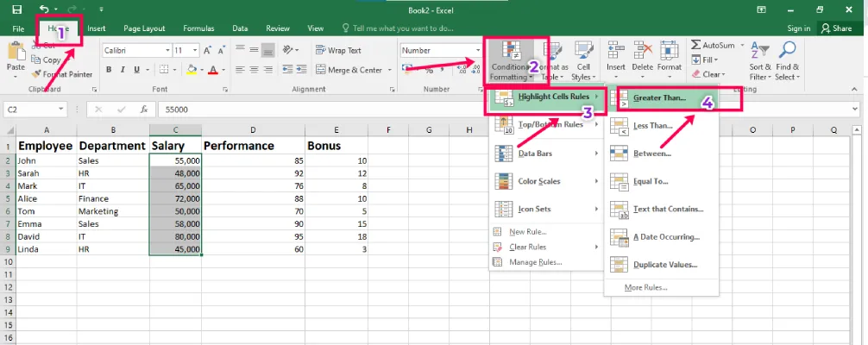Click the Format cells icon
Screen dimensions: 868x345
[x=670, y=51]
